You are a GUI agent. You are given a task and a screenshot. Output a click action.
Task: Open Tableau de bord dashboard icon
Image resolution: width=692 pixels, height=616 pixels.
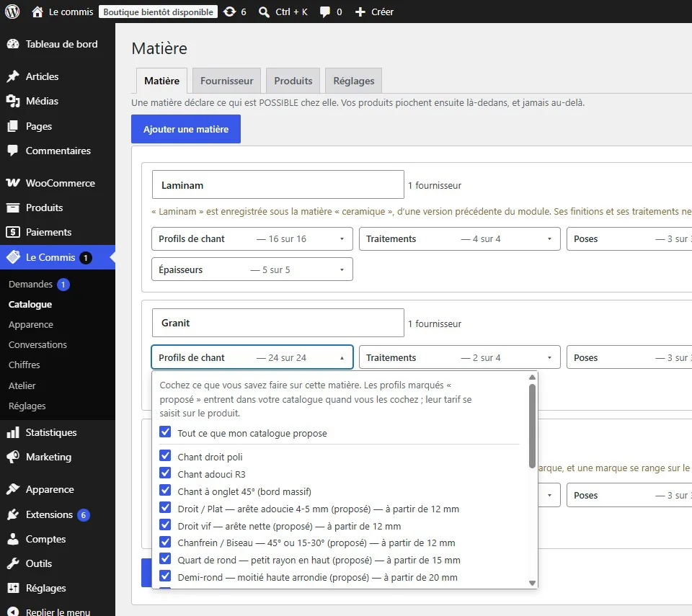point(13,44)
